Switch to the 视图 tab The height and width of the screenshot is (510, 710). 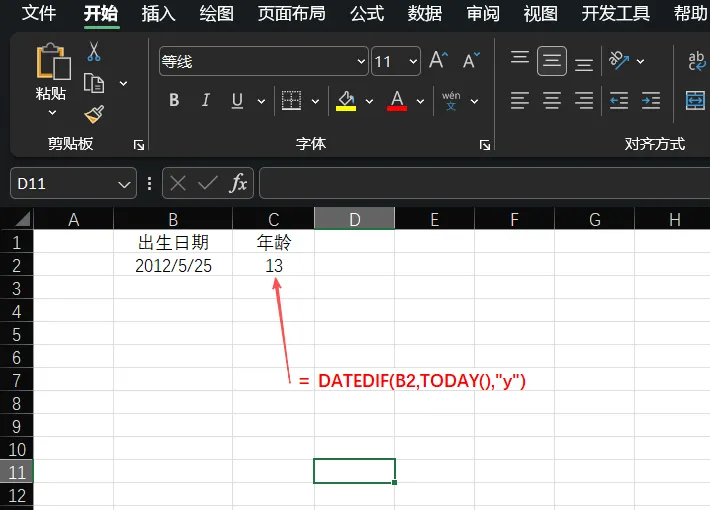[541, 13]
